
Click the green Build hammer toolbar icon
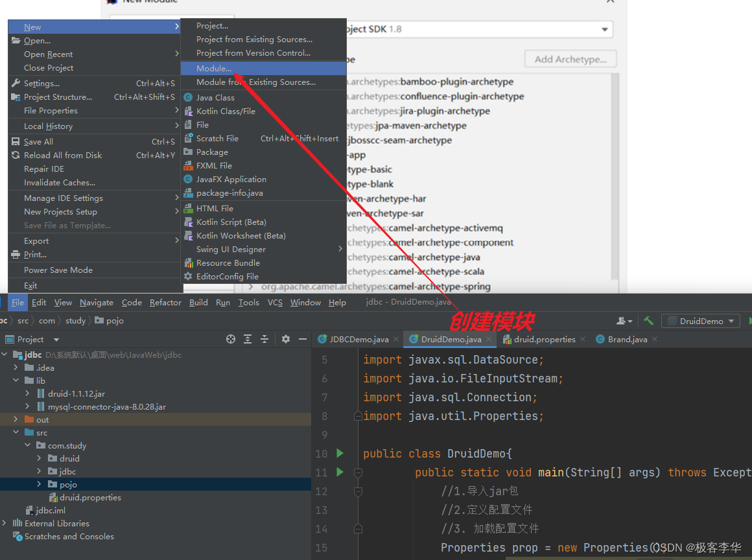pyautogui.click(x=648, y=321)
